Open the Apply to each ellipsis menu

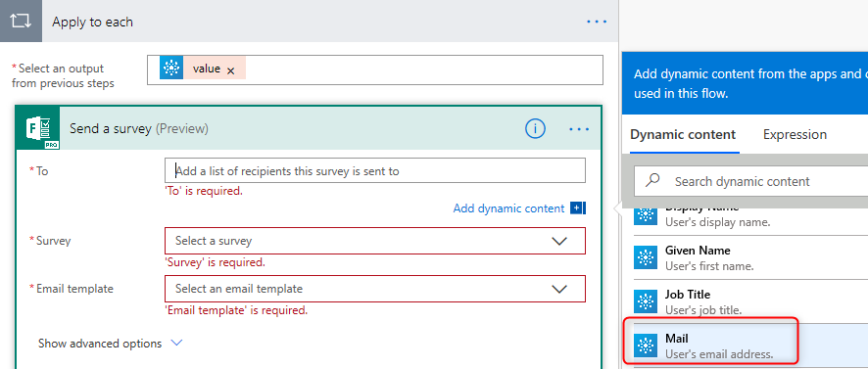pos(597,22)
